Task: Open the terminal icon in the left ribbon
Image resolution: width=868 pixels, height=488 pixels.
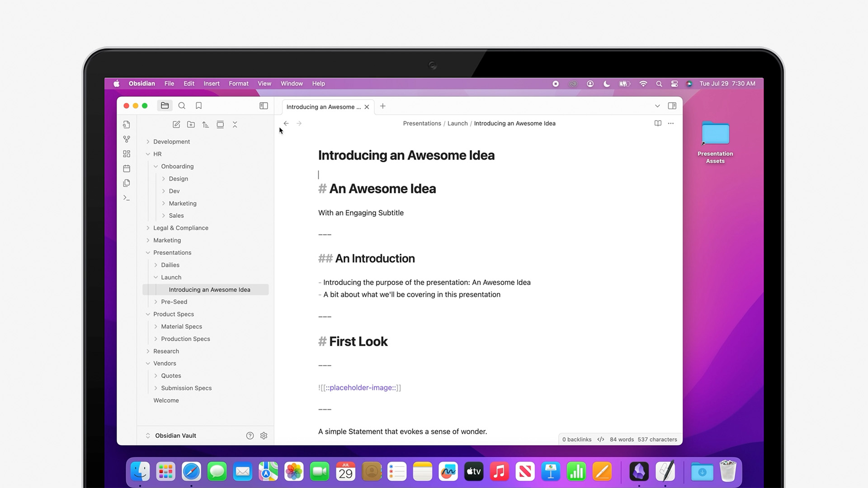Action: tap(127, 197)
